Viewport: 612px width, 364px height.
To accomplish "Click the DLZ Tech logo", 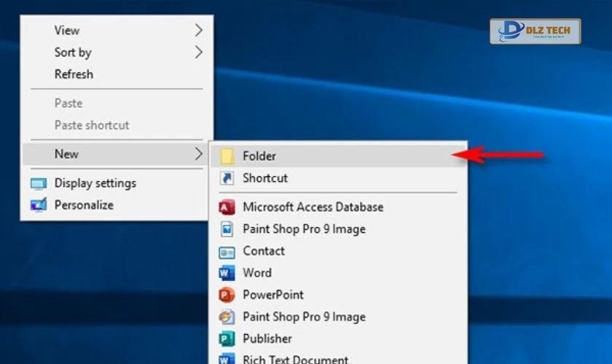I will [535, 31].
